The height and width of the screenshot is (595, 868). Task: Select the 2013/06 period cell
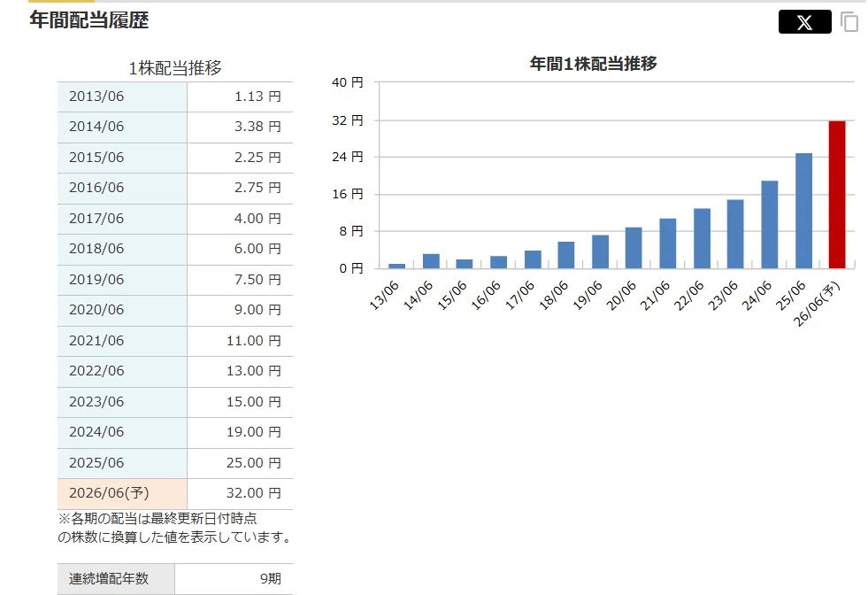[x=122, y=97]
